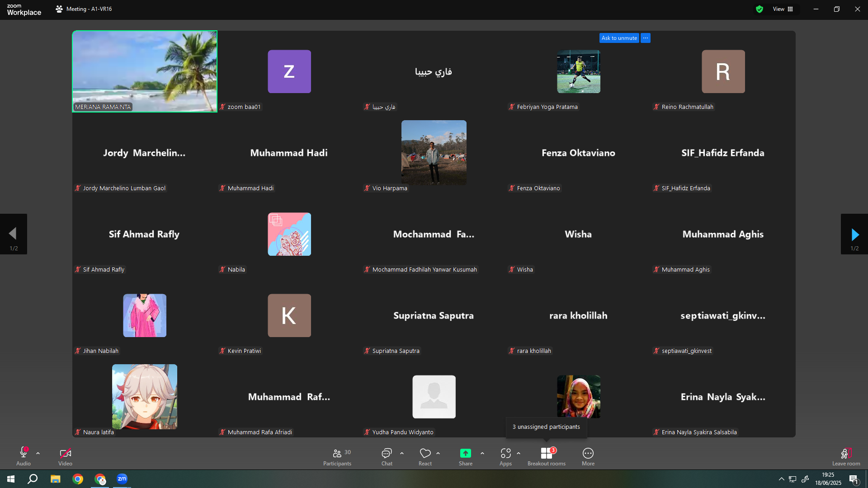Click Kevin Pratiwi avatar
This screenshot has height=488, width=868.
pyautogui.click(x=289, y=315)
